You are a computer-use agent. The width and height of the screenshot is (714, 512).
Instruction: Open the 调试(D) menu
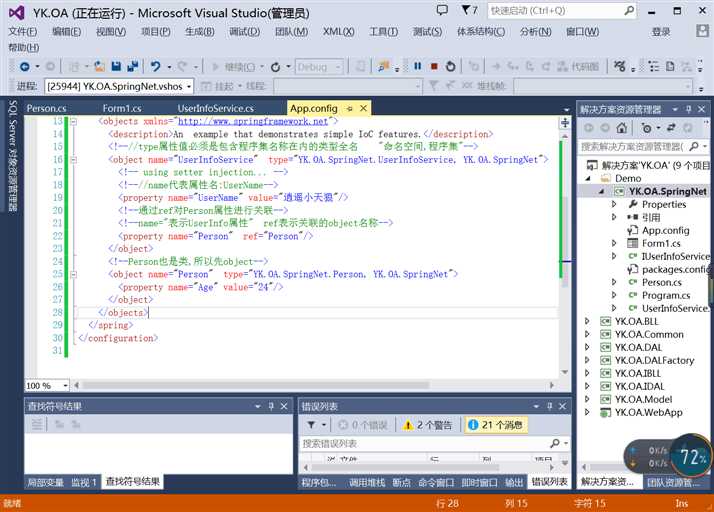[245, 32]
